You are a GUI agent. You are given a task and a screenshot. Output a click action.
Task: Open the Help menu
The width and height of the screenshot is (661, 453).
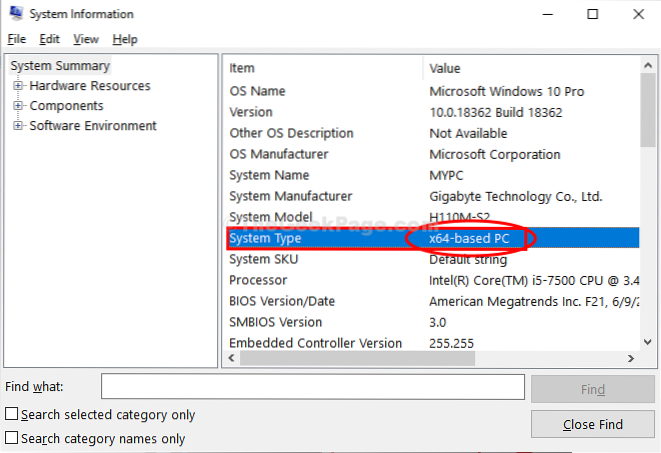125,39
